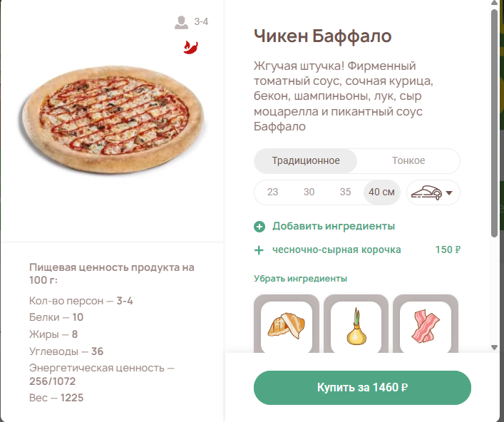
Task: Select the 40 см size
Action: point(381,192)
